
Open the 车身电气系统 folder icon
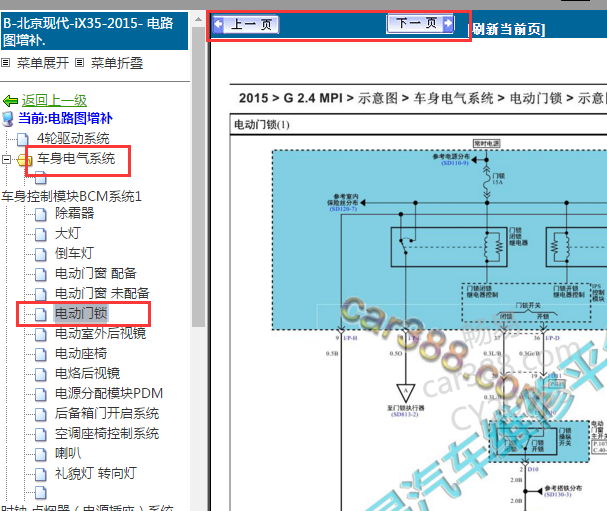(25, 159)
